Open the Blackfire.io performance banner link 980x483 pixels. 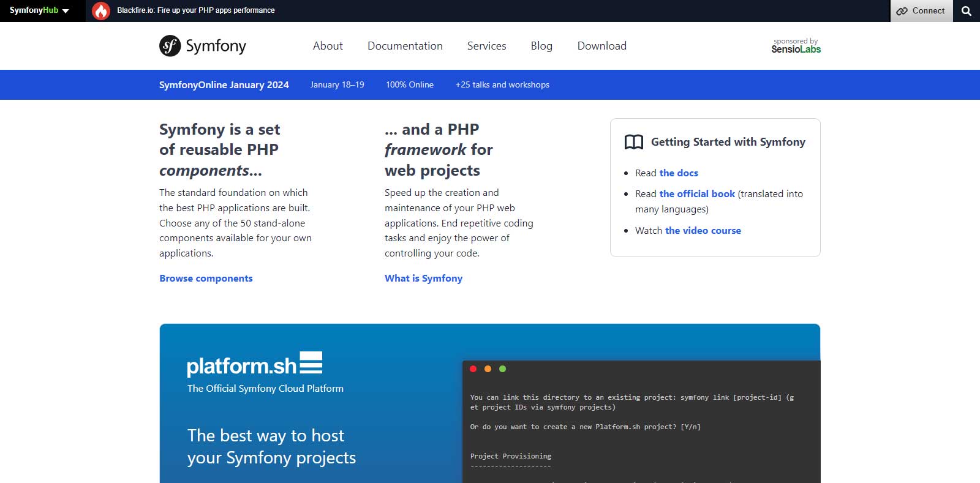[x=196, y=10]
